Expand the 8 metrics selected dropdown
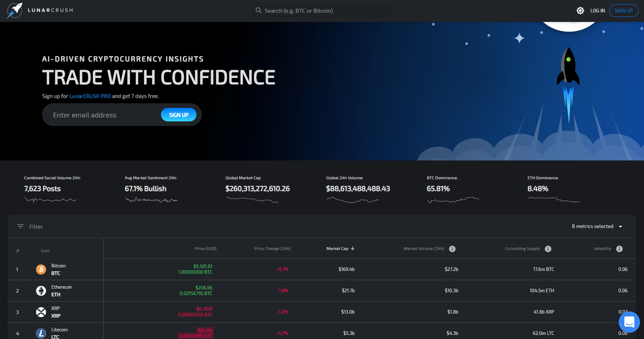644x339 pixels. pyautogui.click(x=597, y=227)
